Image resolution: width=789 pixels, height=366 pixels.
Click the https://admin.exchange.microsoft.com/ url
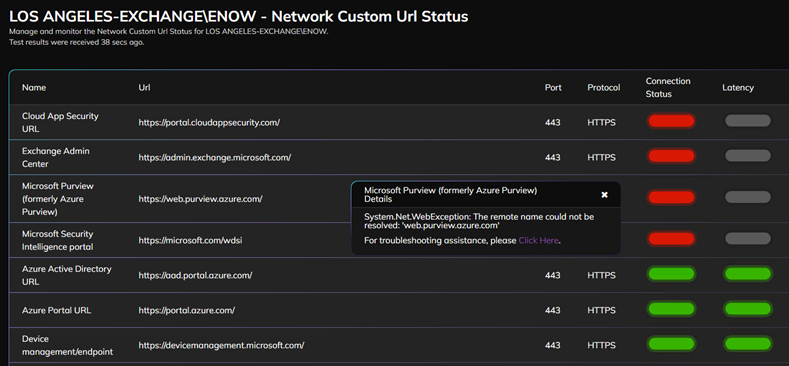(214, 158)
